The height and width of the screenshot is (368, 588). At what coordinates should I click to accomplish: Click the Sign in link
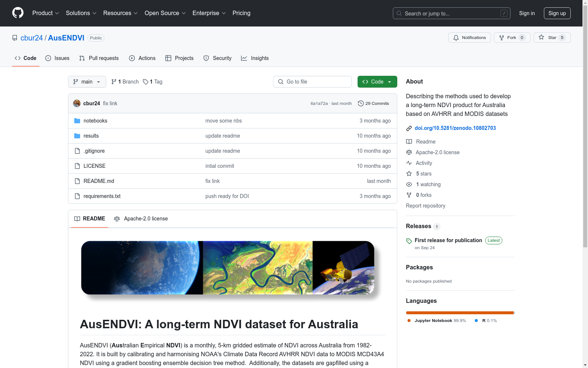[527, 13]
